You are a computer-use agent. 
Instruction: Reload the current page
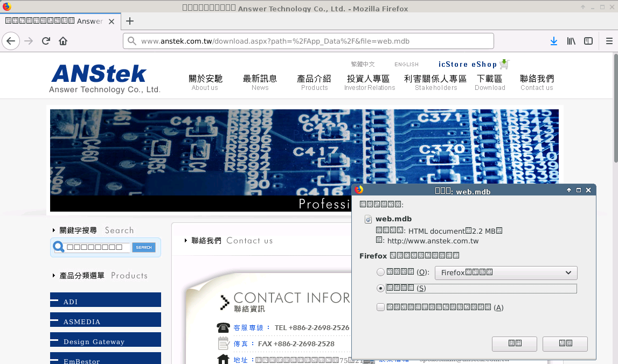click(x=46, y=41)
